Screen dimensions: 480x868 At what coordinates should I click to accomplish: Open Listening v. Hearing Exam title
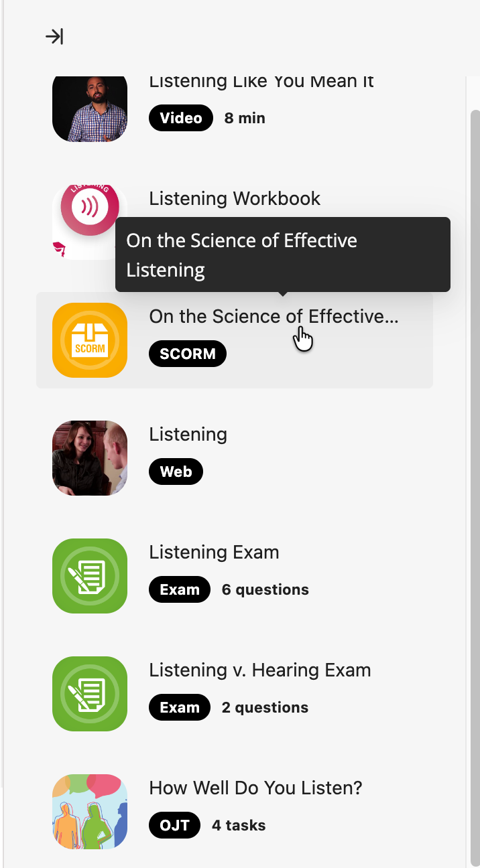259,670
